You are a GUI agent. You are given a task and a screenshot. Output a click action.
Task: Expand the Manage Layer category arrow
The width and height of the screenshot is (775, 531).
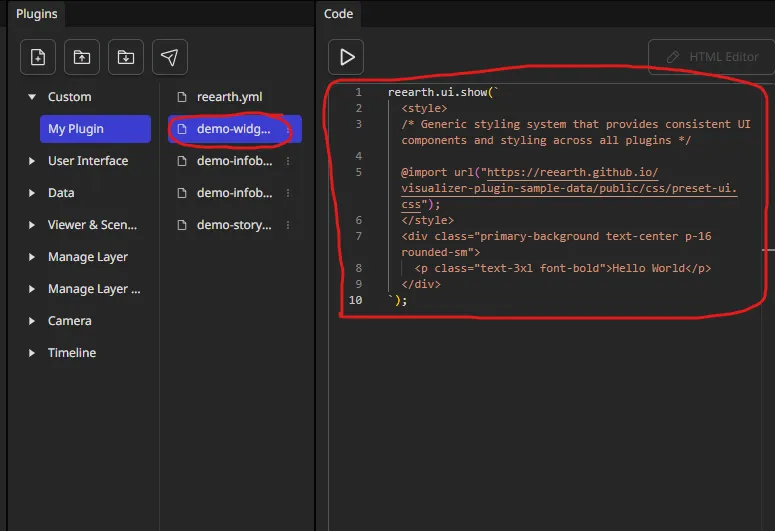point(32,257)
